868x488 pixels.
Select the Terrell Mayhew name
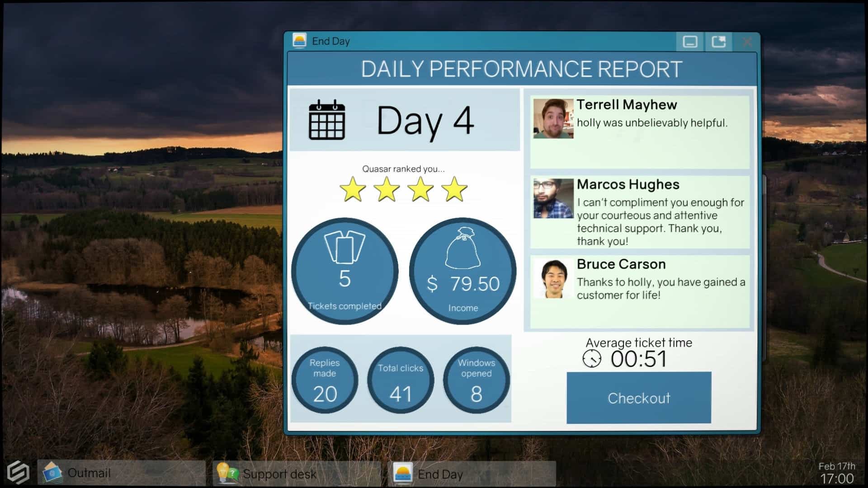click(627, 104)
